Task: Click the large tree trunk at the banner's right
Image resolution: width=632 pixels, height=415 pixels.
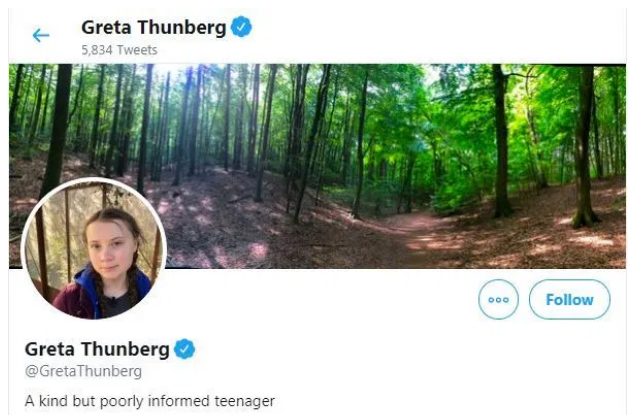Action: coord(585,150)
